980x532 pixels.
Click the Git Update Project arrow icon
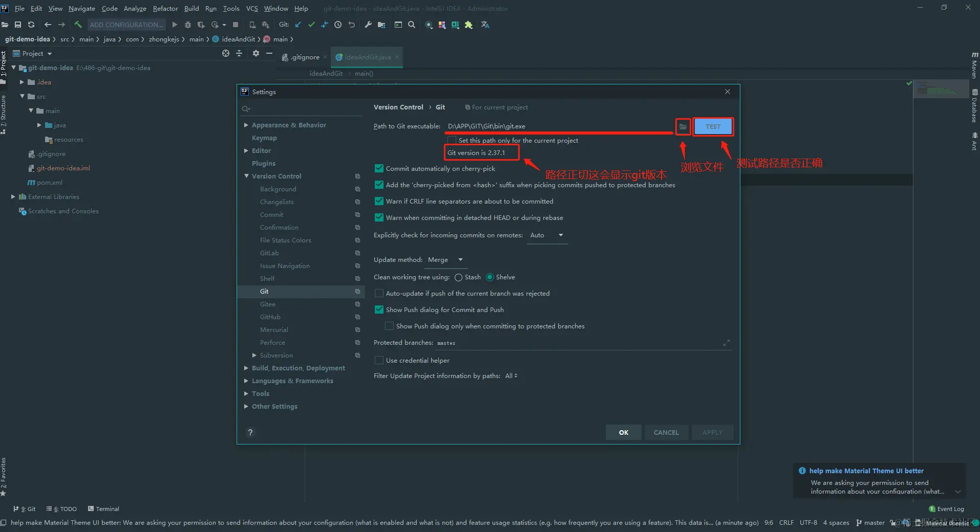(298, 25)
